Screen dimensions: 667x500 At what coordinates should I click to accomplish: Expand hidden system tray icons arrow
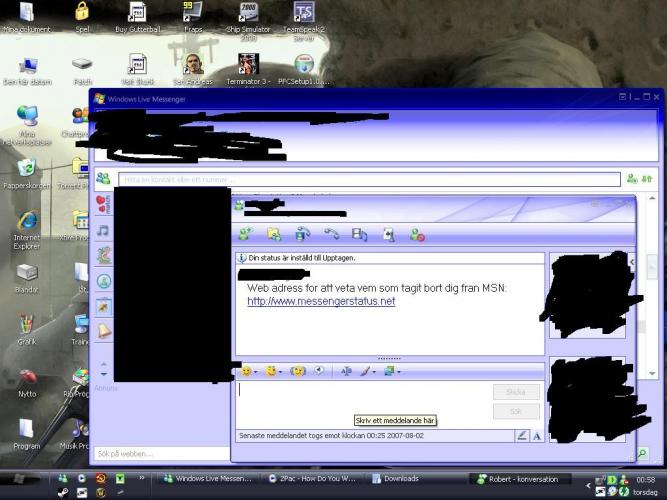(588, 485)
